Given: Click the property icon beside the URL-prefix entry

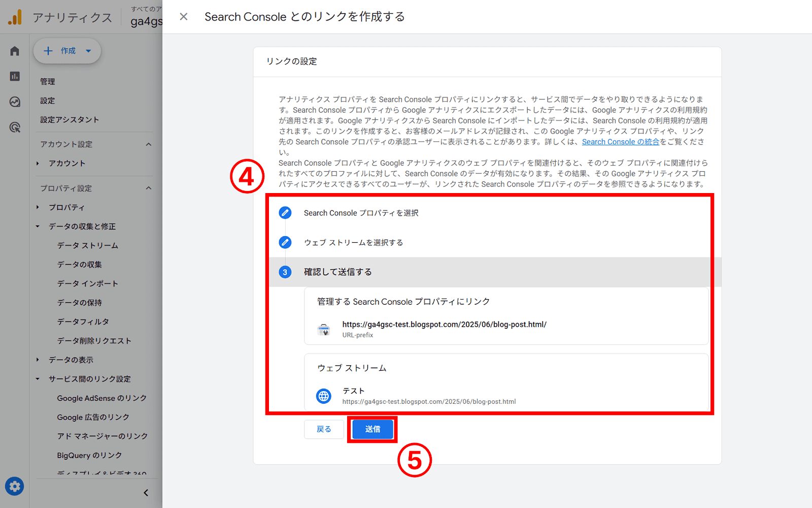Looking at the screenshot, I should (x=324, y=329).
